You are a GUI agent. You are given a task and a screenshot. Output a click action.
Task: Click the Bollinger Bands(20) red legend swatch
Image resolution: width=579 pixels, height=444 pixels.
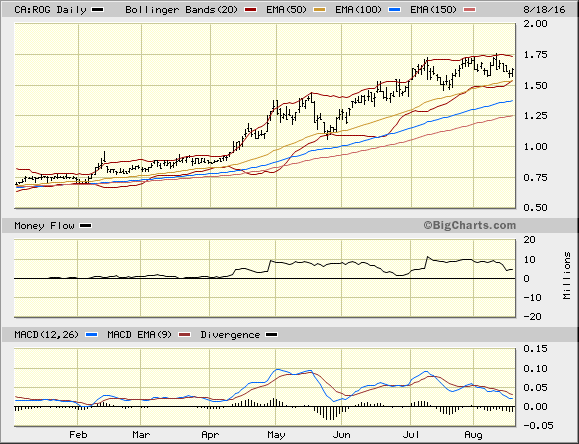251,10
